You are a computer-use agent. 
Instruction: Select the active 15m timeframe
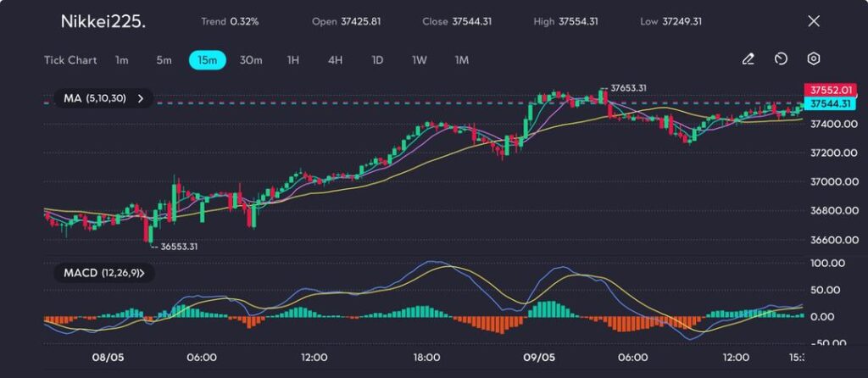click(x=208, y=60)
